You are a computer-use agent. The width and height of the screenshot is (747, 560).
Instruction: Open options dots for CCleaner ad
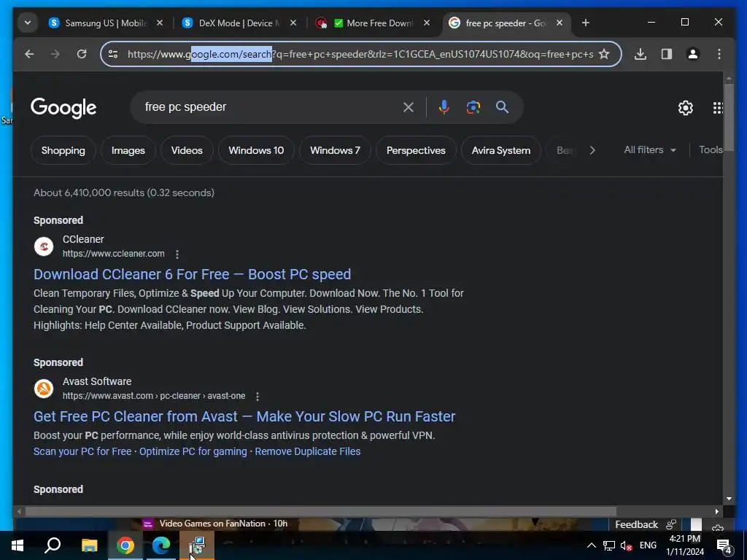click(177, 254)
